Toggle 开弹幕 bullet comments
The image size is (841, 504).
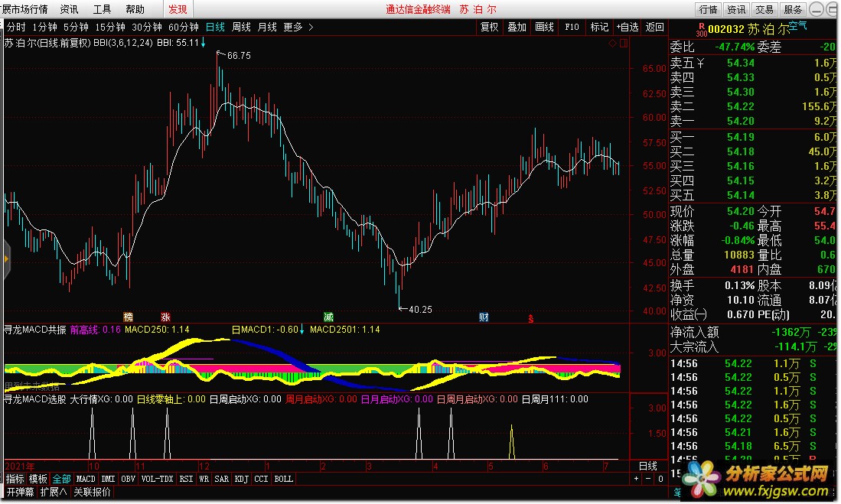(x=21, y=492)
